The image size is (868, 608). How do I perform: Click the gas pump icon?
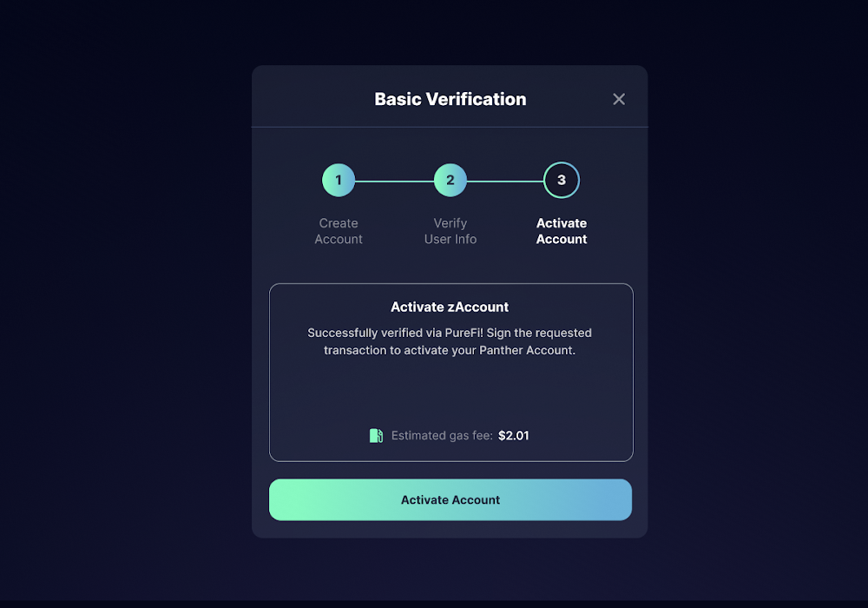[376, 436]
